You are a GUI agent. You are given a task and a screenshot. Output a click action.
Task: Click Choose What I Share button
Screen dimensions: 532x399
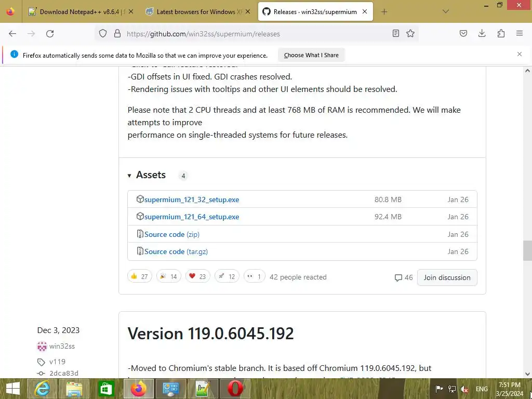click(x=311, y=55)
